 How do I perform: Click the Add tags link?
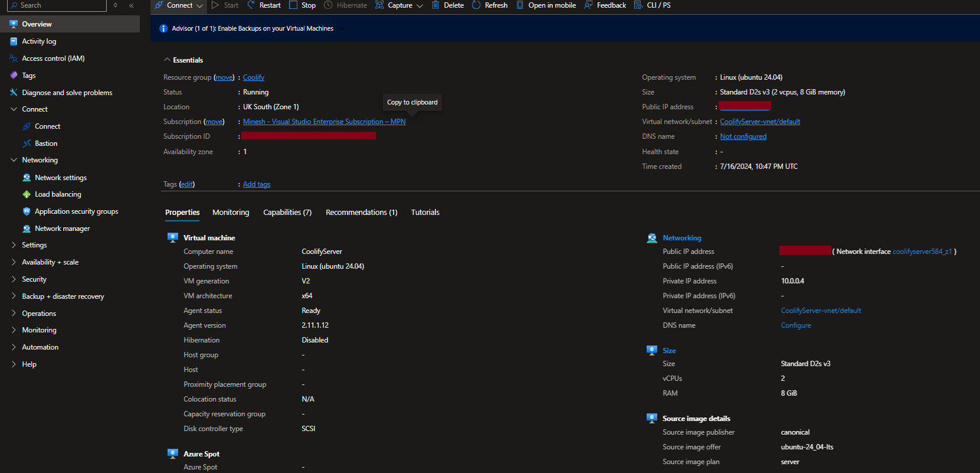click(257, 184)
